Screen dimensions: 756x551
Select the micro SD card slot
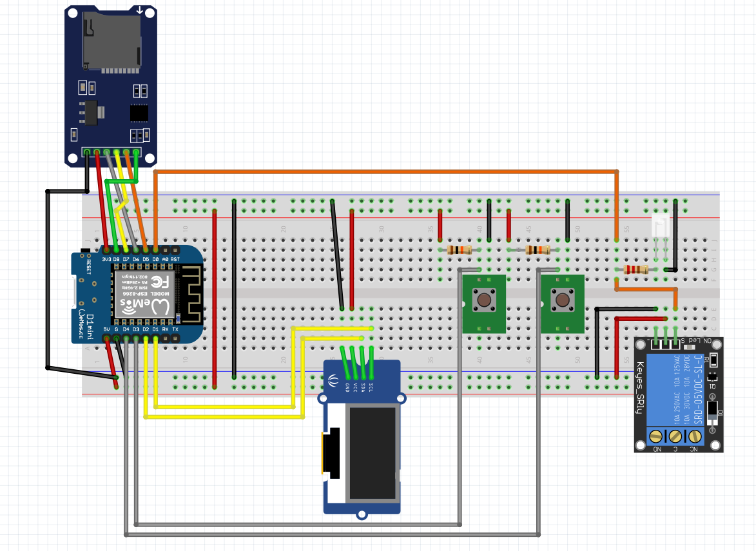point(112,43)
